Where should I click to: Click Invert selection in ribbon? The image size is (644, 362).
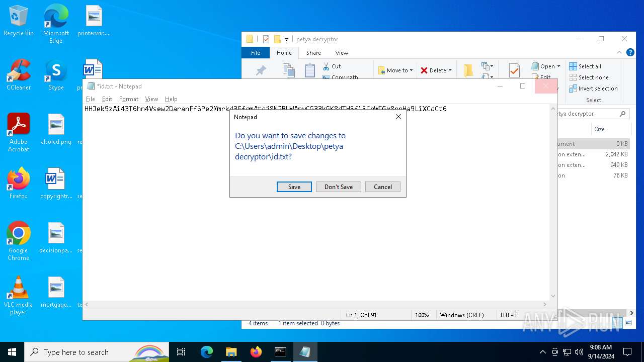click(x=593, y=88)
